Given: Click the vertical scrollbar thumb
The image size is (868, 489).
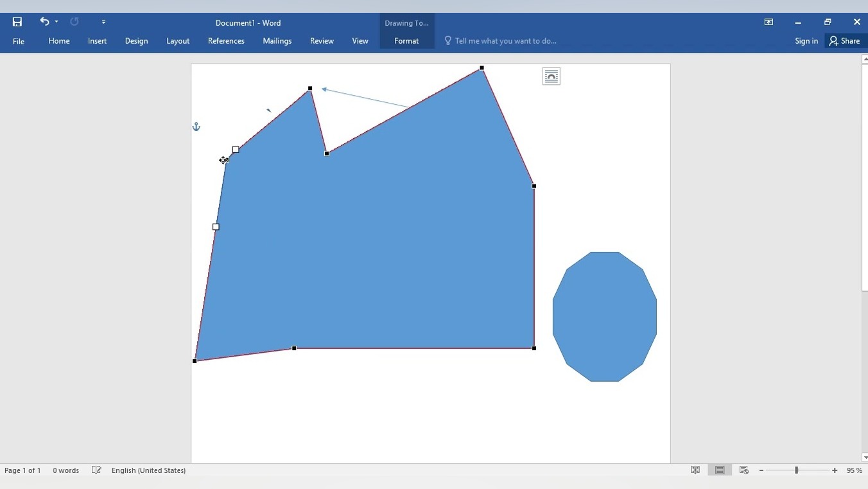Looking at the screenshot, I should pos(865,177).
